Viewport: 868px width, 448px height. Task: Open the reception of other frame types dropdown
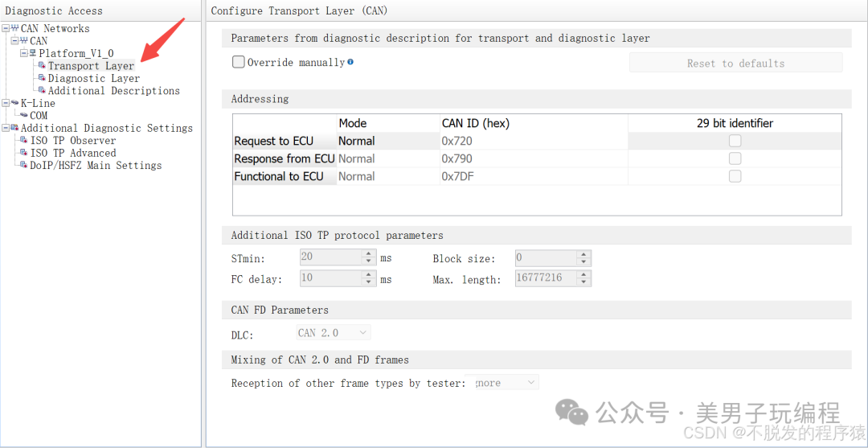(506, 383)
